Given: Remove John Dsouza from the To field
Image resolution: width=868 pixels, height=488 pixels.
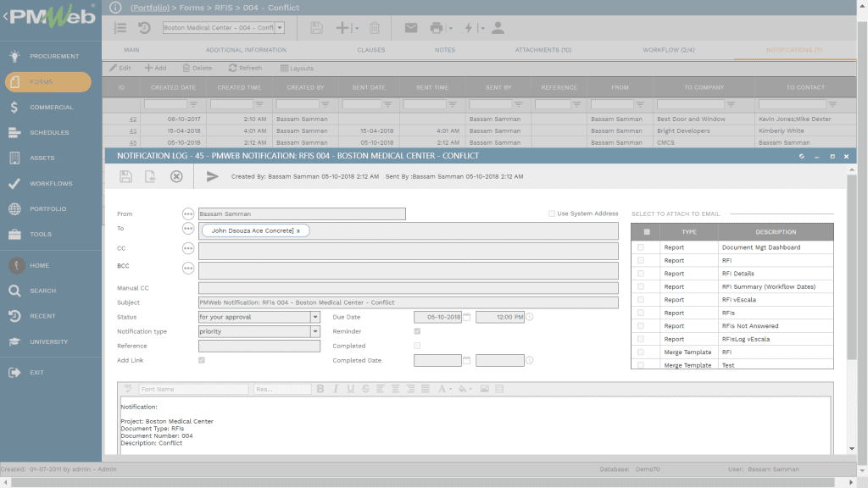Looking at the screenshot, I should tap(298, 230).
